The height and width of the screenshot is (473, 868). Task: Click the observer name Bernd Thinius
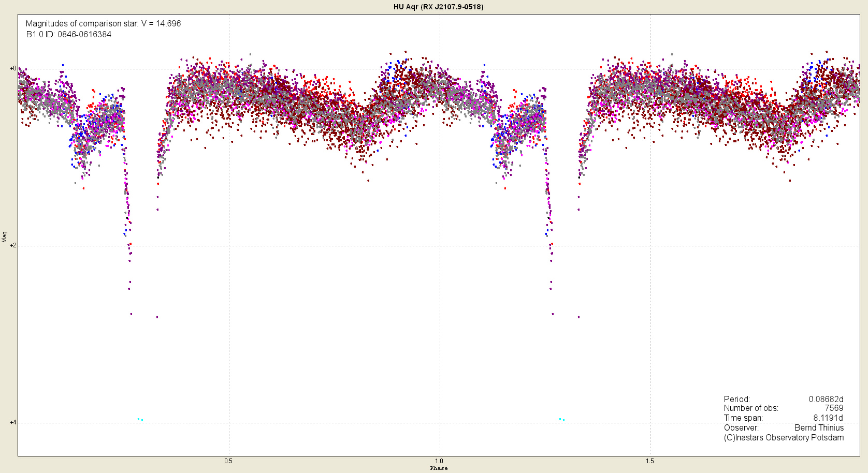819,428
